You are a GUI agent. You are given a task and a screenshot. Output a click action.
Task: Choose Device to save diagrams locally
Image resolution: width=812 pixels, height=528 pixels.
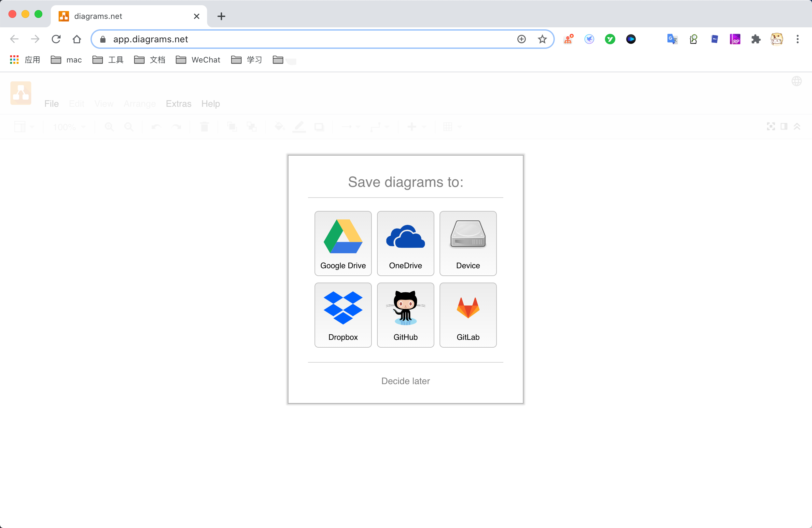468,243
